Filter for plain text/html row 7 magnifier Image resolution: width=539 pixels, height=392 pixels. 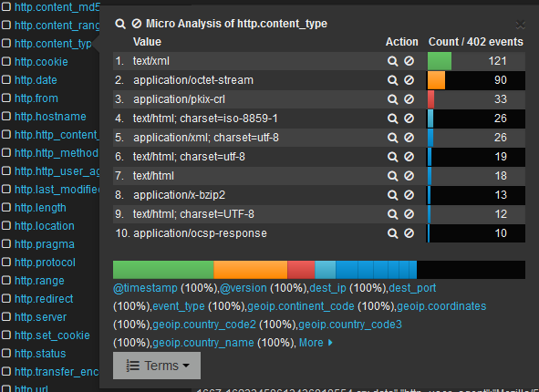pyautogui.click(x=392, y=176)
